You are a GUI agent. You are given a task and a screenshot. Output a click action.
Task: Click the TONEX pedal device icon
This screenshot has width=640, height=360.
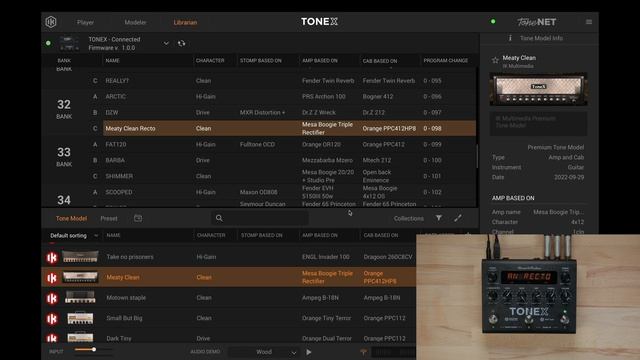click(x=69, y=43)
